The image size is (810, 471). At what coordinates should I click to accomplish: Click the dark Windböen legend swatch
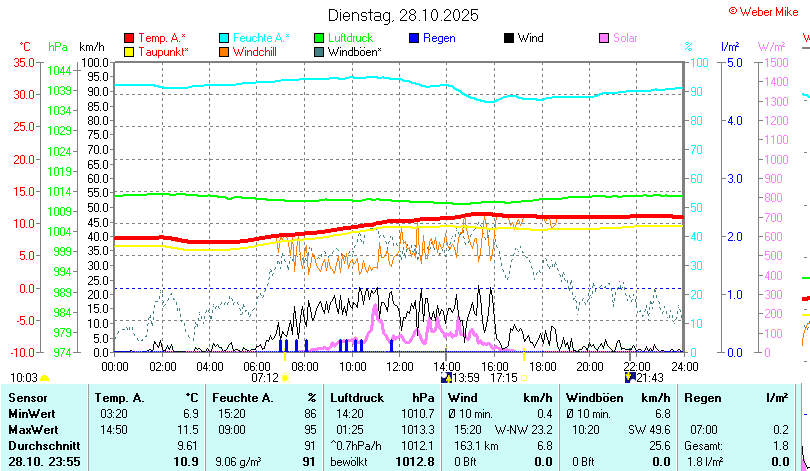319,51
